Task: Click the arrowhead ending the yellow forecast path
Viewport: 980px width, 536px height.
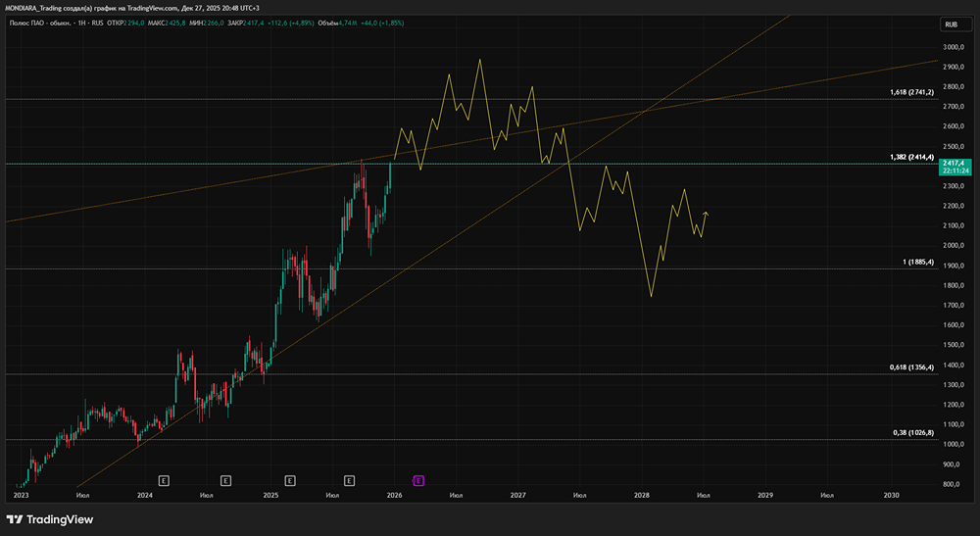Action: 707,213
